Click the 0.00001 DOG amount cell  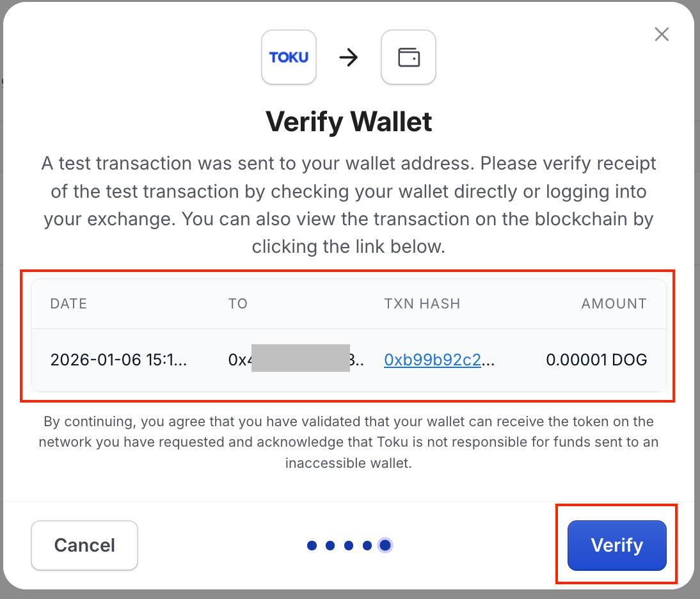point(596,360)
